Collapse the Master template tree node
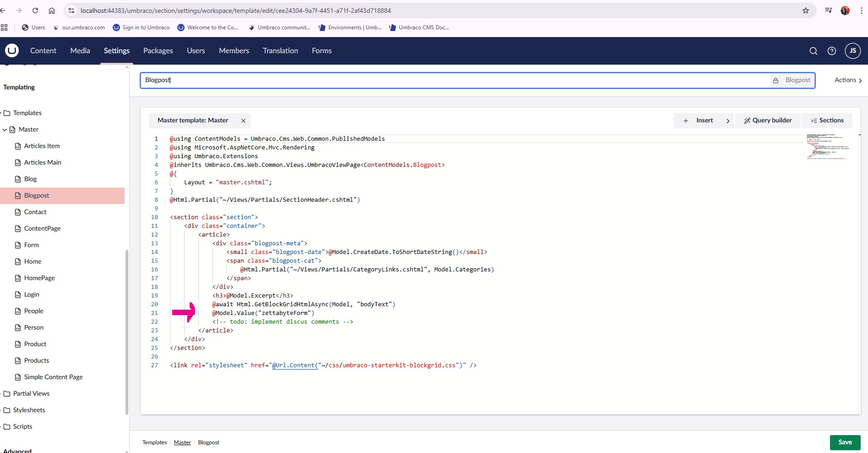 pyautogui.click(x=5, y=130)
